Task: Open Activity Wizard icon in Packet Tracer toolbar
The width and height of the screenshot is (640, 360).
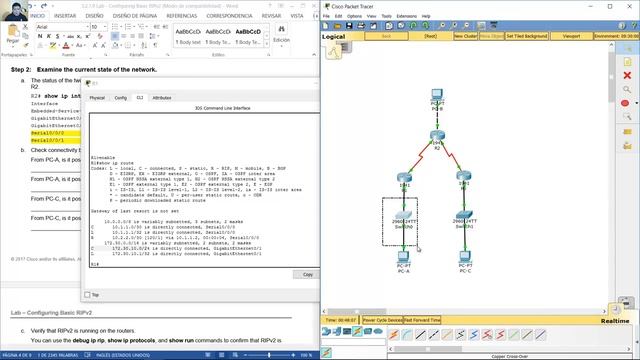Action: pyautogui.click(x=373, y=26)
